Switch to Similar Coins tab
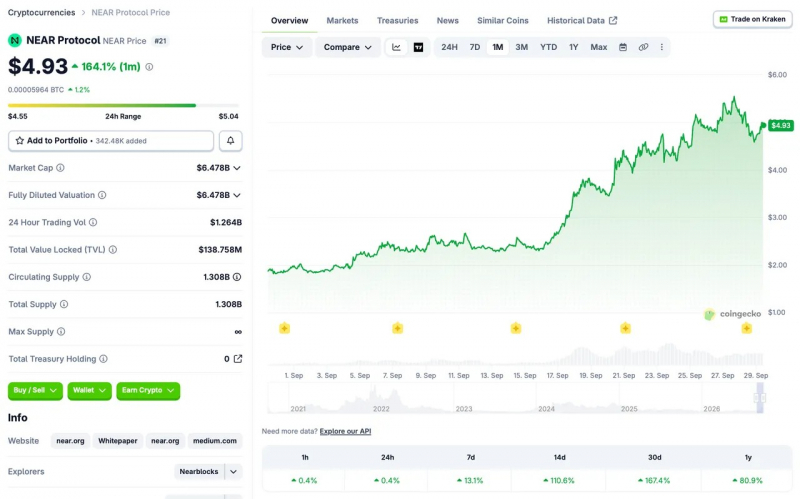The height and width of the screenshot is (499, 800). (503, 20)
